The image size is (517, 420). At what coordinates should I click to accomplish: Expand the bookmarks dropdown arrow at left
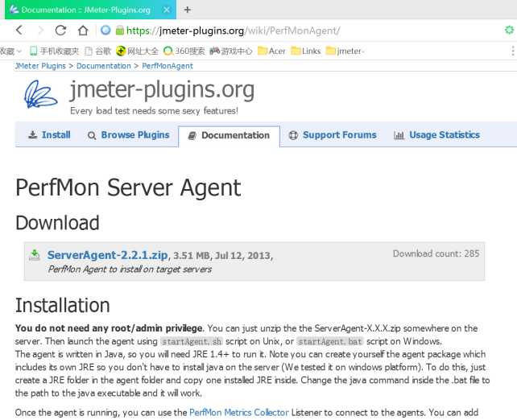[x=19, y=51]
